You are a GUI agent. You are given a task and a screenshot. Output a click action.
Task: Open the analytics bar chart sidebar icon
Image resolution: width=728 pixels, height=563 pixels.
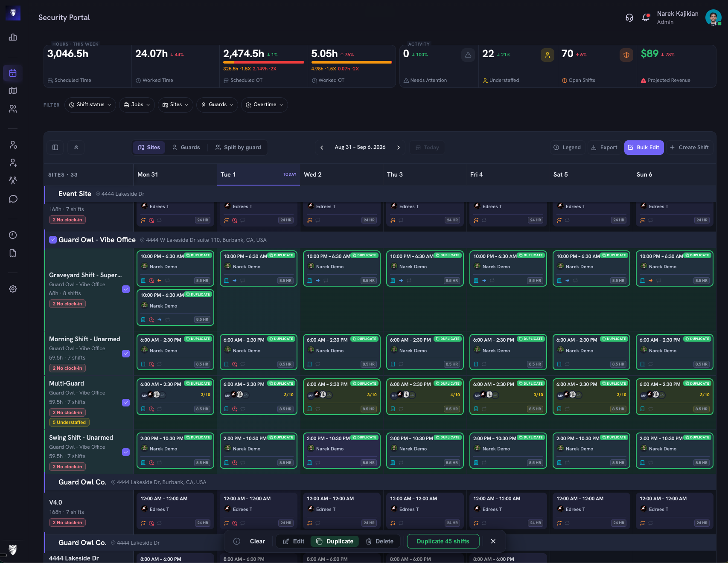point(13,37)
